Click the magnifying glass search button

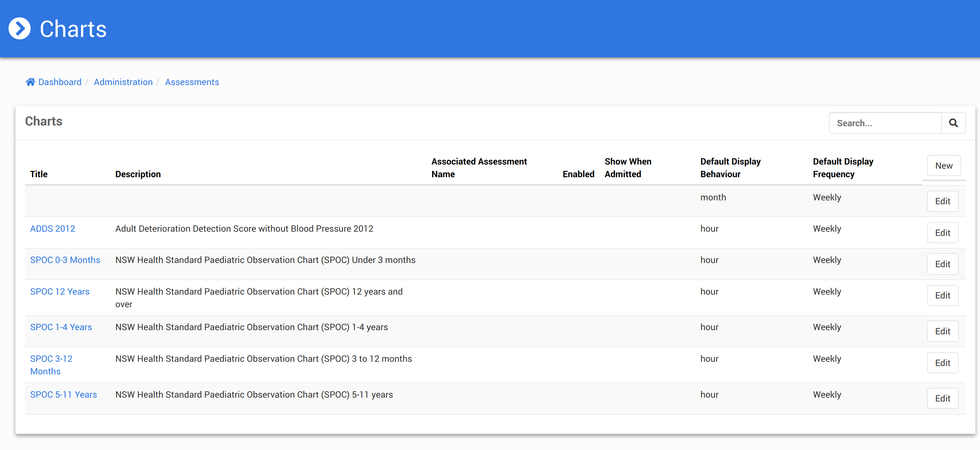(953, 123)
